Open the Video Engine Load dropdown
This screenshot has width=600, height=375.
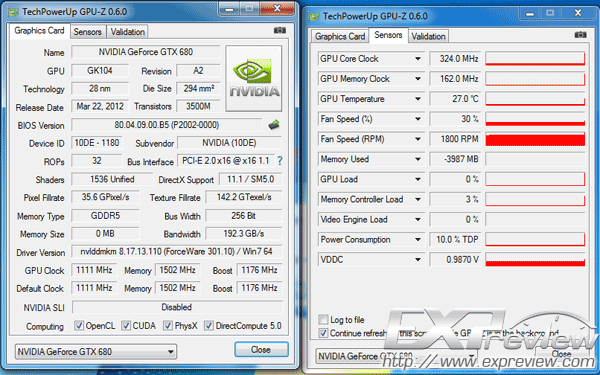point(418,219)
